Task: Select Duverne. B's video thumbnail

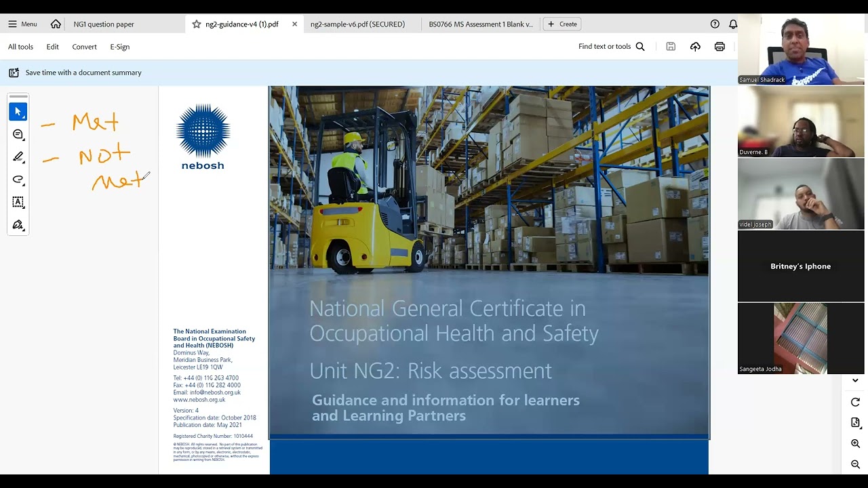Action: point(801,122)
